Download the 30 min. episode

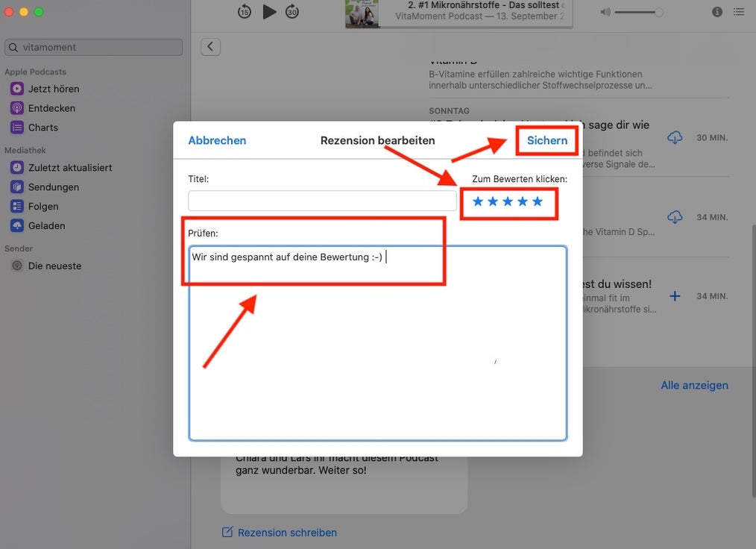tap(675, 138)
